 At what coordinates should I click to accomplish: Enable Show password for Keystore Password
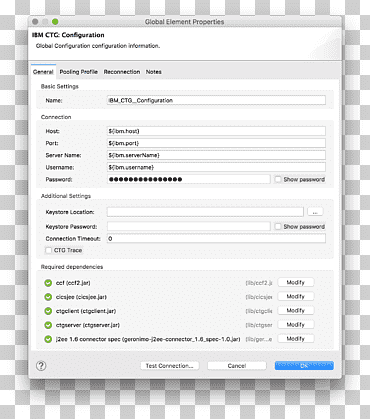278,227
